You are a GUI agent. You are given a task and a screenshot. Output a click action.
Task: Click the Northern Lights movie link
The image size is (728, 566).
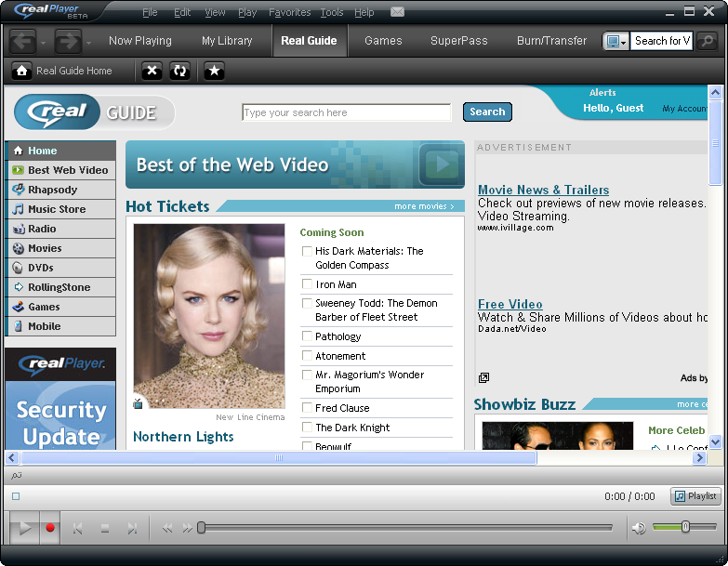(183, 437)
